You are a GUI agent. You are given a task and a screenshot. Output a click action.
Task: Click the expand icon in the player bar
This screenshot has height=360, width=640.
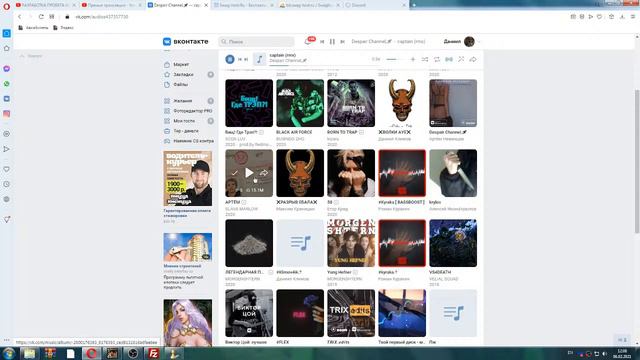[461, 59]
